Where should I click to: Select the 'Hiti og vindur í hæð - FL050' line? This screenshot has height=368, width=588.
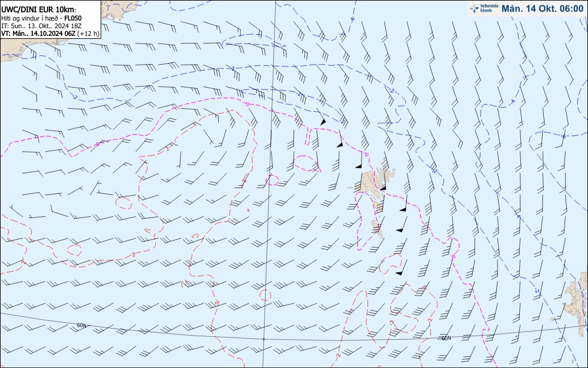pos(41,18)
